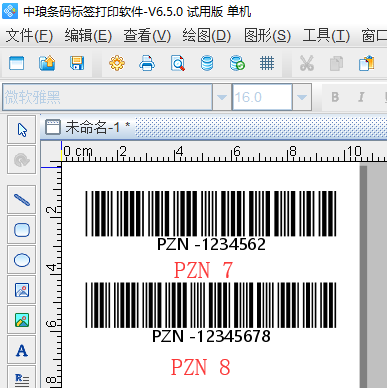
Task: Click the app logo in title bar
Action: pos(10,11)
